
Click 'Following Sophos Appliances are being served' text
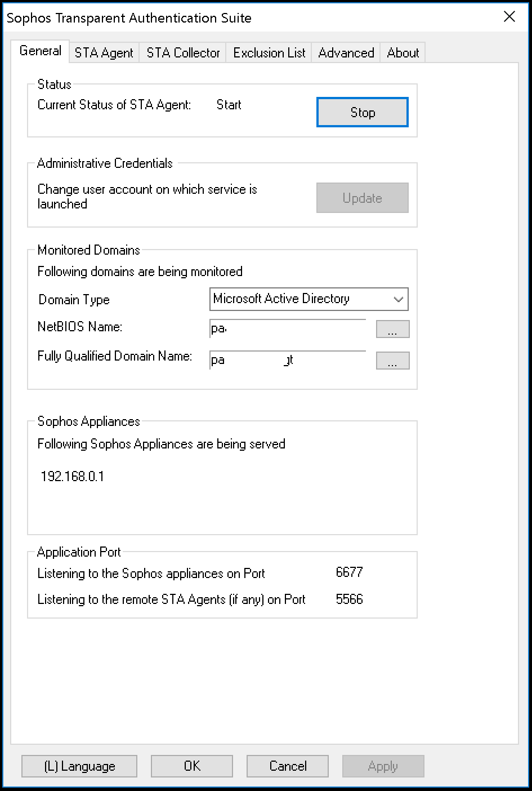pyautogui.click(x=162, y=444)
